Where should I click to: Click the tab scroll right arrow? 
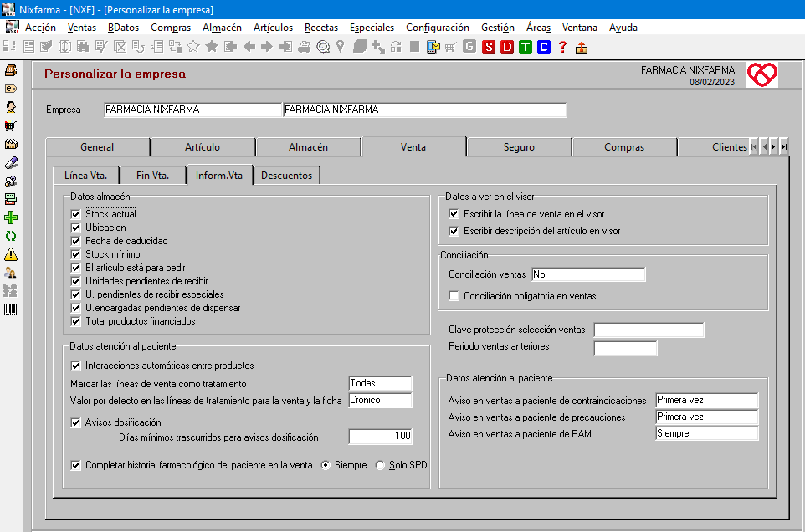pyautogui.click(x=774, y=147)
